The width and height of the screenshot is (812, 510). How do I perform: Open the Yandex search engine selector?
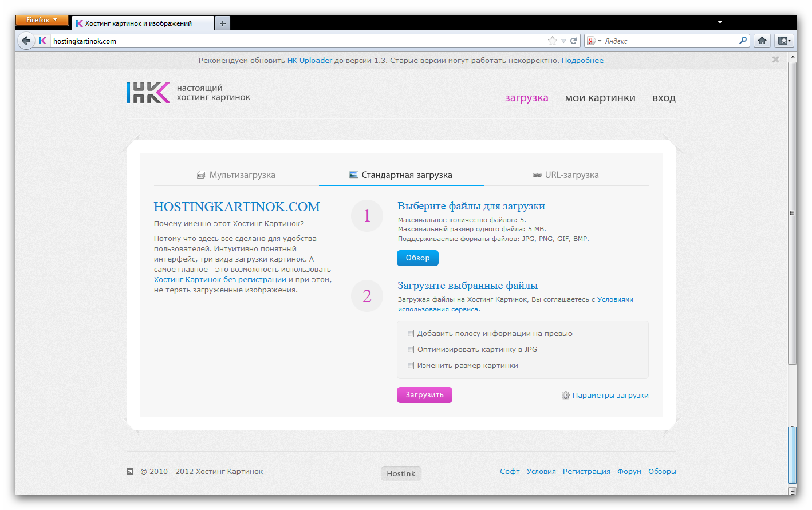[x=594, y=41]
